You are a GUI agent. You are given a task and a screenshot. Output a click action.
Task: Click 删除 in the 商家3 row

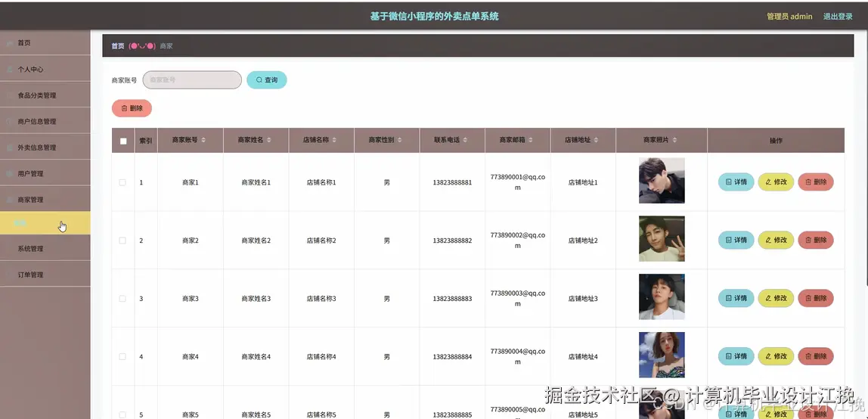pos(816,298)
